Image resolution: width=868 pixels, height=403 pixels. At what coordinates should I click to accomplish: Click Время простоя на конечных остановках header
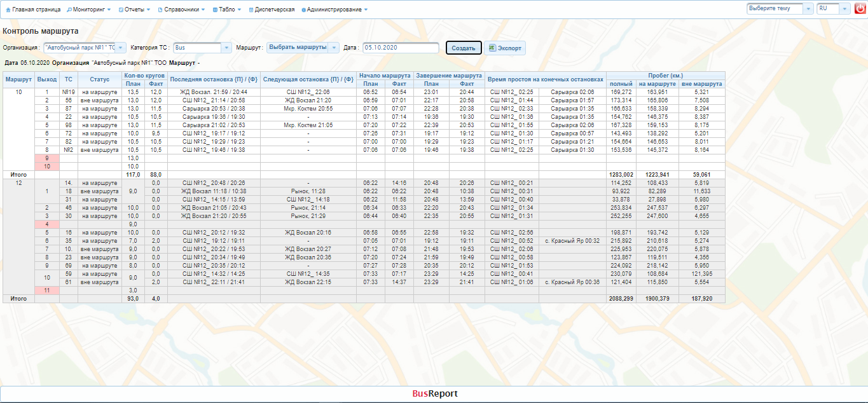coord(546,79)
